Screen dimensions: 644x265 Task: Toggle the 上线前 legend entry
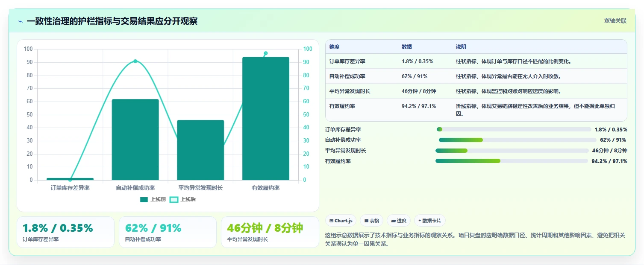153,199
